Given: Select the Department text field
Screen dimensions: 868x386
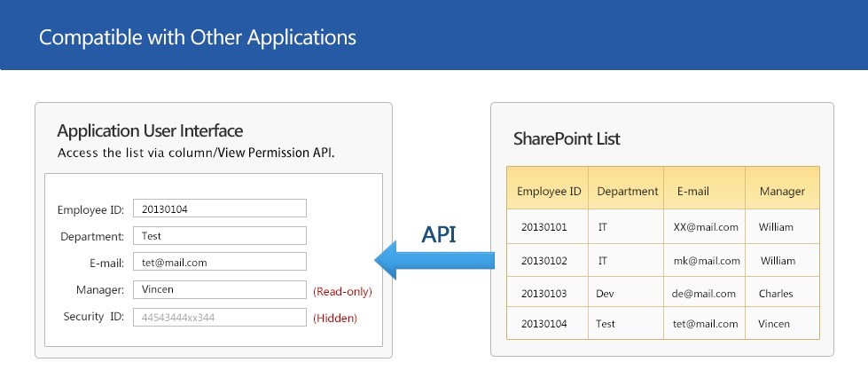Looking at the screenshot, I should click(x=219, y=236).
